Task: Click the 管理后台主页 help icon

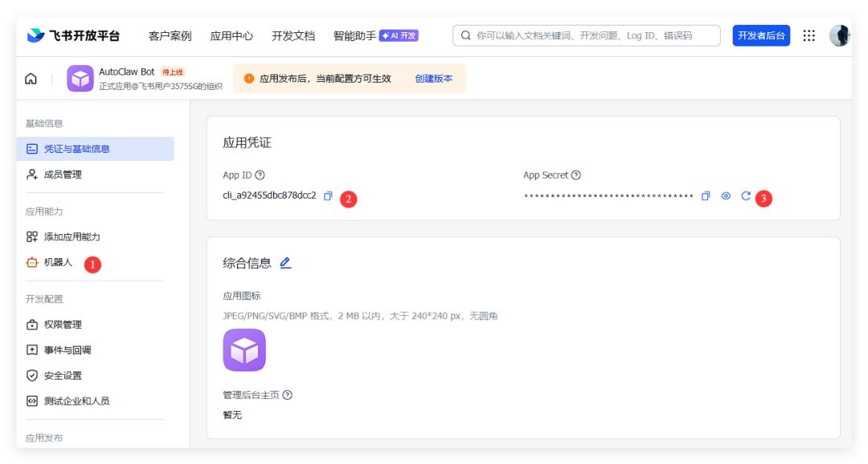Action: (x=287, y=395)
